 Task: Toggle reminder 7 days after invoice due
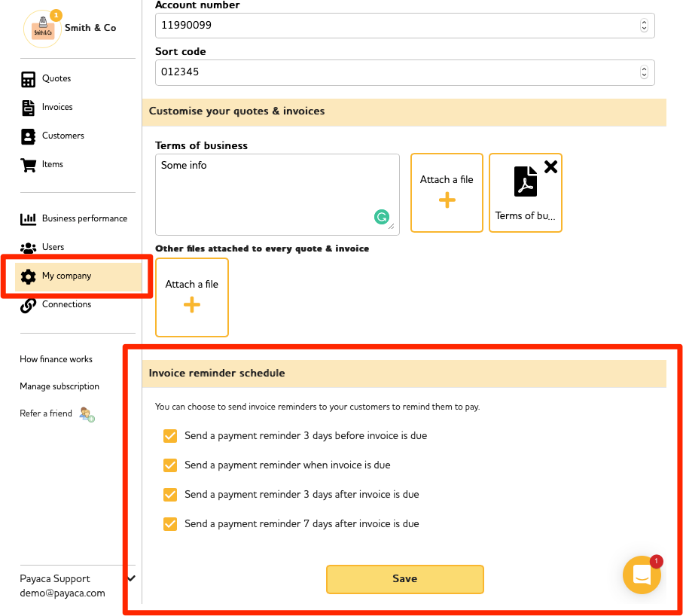coord(170,524)
